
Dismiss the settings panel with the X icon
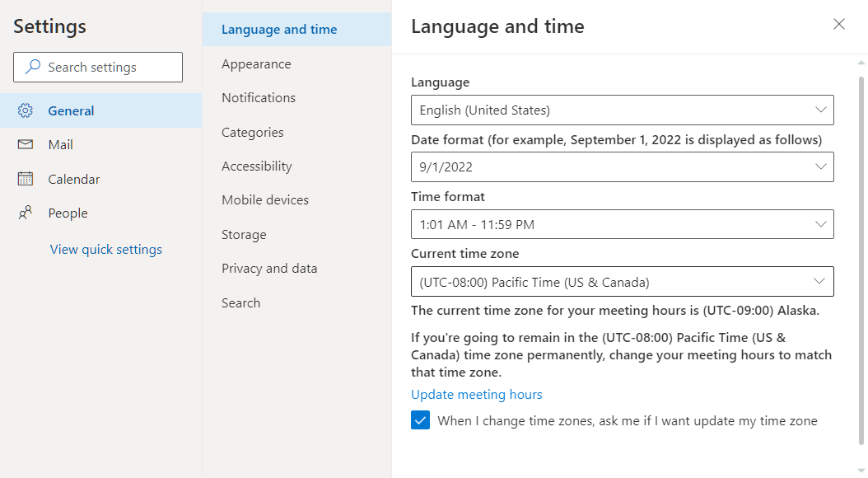pyautogui.click(x=838, y=25)
